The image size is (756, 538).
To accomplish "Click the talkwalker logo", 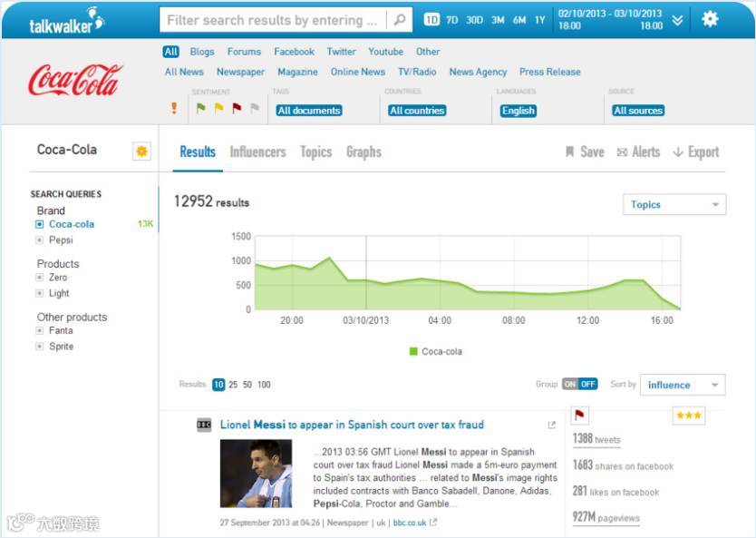I will (x=66, y=21).
